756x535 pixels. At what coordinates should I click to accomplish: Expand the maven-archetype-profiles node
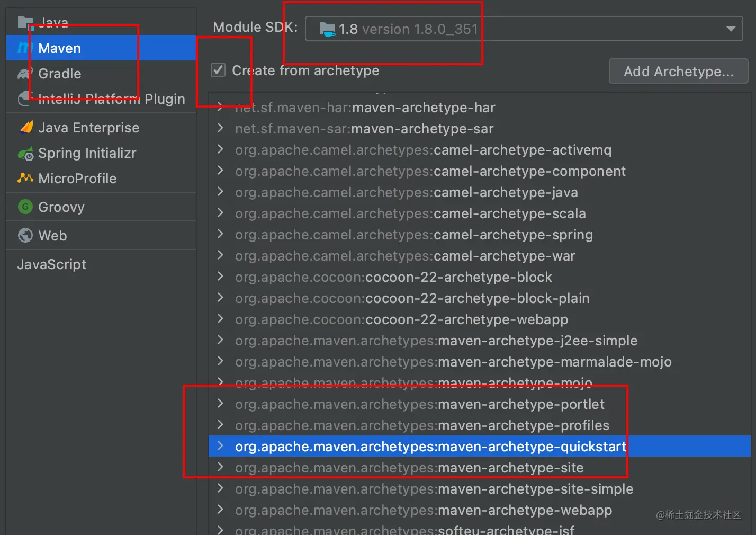tap(220, 425)
